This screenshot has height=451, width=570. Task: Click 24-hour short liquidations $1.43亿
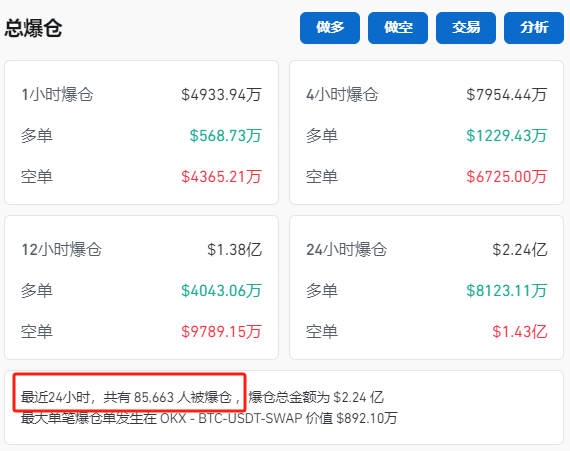coord(519,332)
